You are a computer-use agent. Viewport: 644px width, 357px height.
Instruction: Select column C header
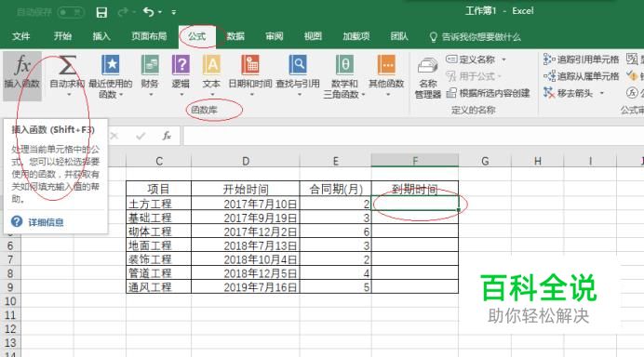159,161
